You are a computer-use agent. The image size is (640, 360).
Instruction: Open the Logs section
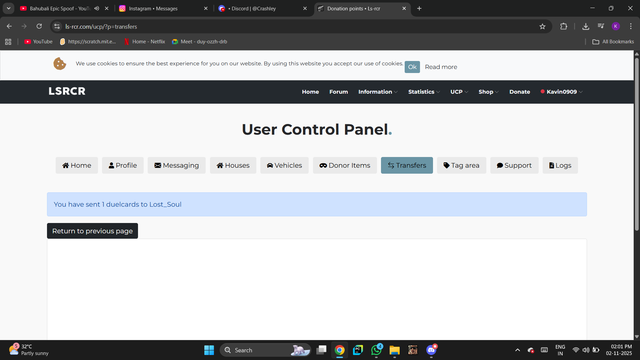560,165
